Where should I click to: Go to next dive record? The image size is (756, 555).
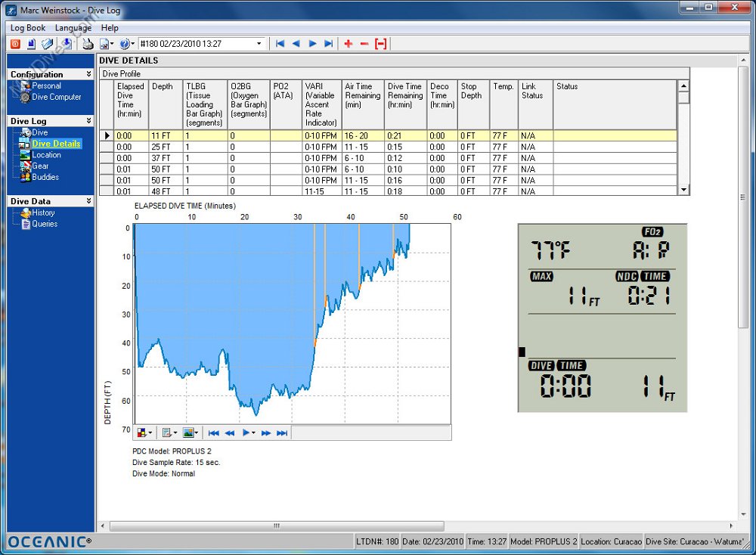312,44
